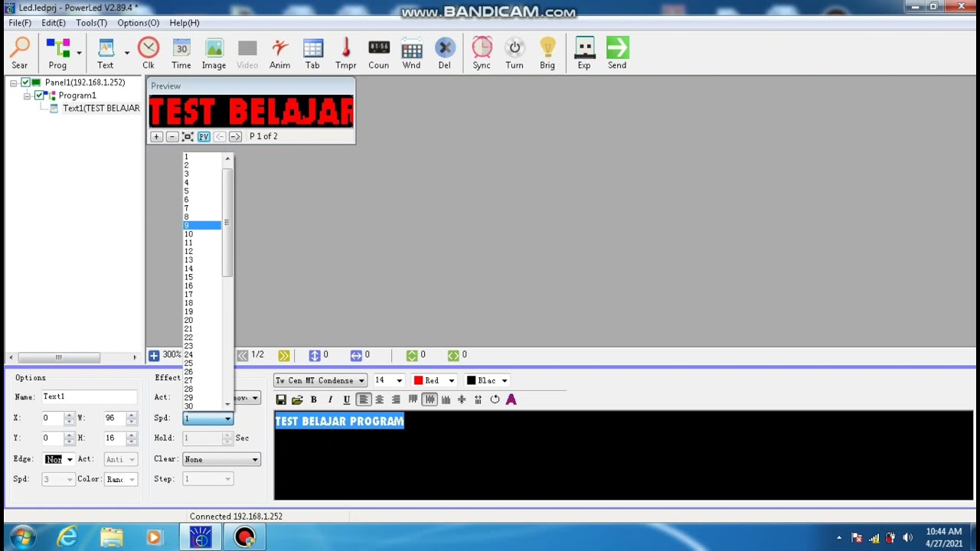Collapse the Program1 tree node
This screenshot has width=980, height=551.
pos(27,96)
